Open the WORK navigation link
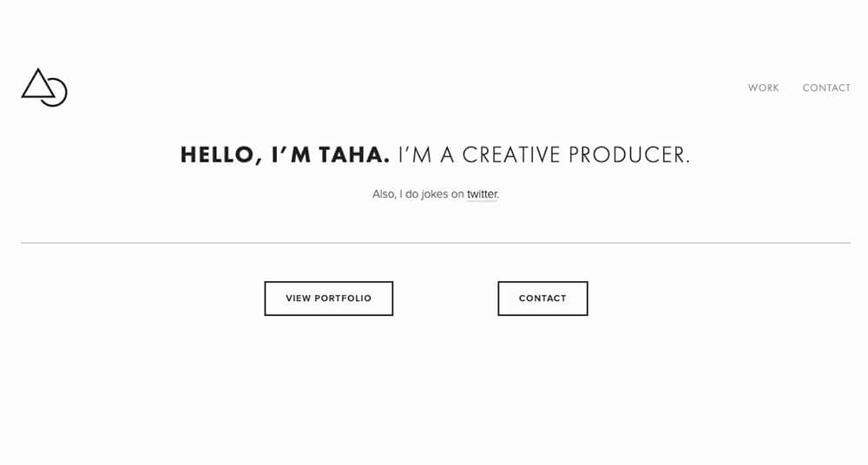This screenshot has width=868, height=465. coord(763,88)
